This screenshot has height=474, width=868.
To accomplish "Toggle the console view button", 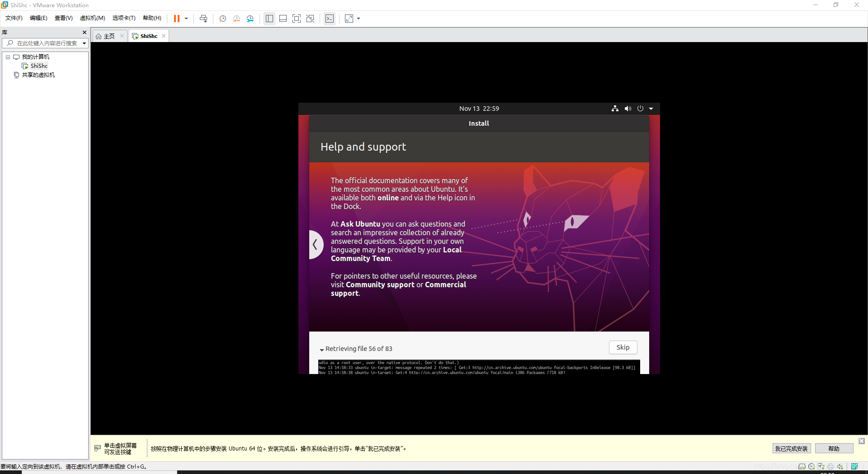I will 330,19.
